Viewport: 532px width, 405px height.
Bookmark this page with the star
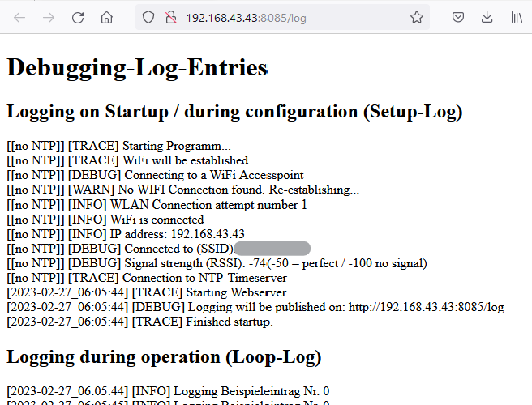click(417, 17)
